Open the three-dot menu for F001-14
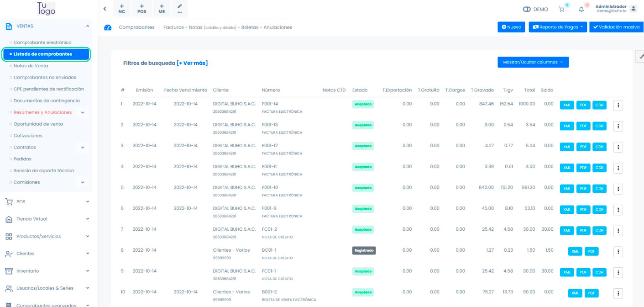The height and width of the screenshot is (307, 644). [x=618, y=105]
